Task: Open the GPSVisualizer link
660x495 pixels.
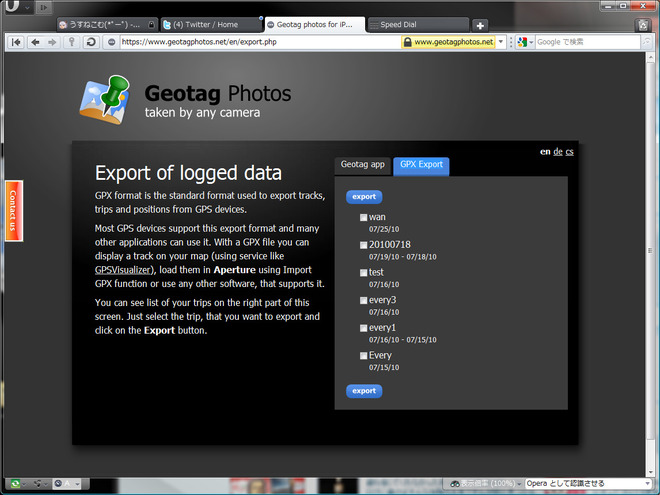Action: pyautogui.click(x=122, y=270)
